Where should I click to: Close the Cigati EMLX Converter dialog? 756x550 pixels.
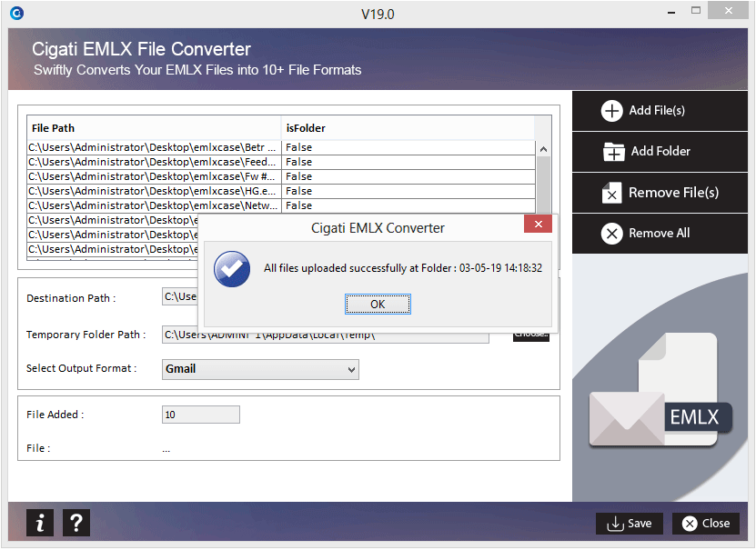tap(538, 224)
